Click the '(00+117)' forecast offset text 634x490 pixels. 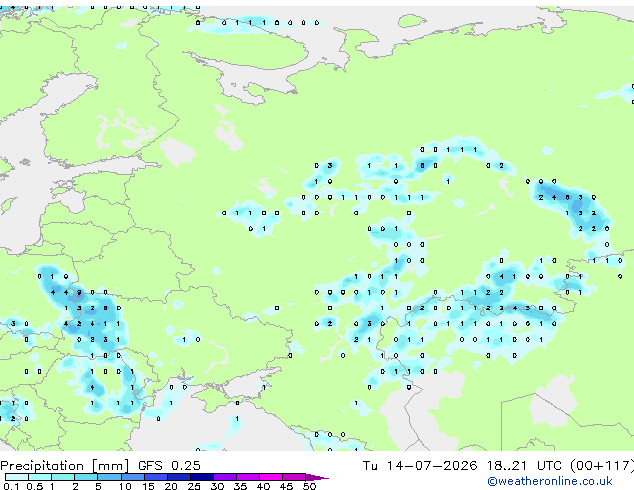pyautogui.click(x=602, y=466)
